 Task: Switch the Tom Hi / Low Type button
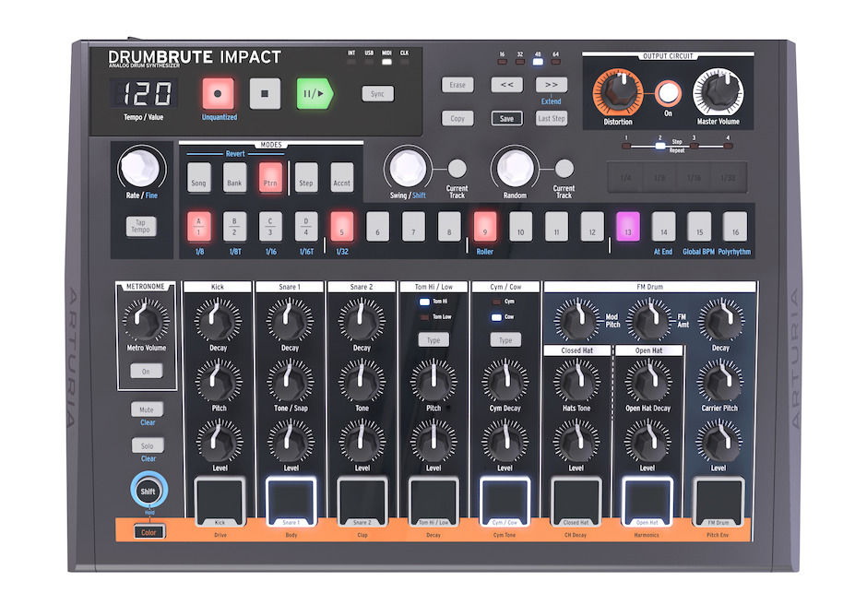tap(433, 340)
